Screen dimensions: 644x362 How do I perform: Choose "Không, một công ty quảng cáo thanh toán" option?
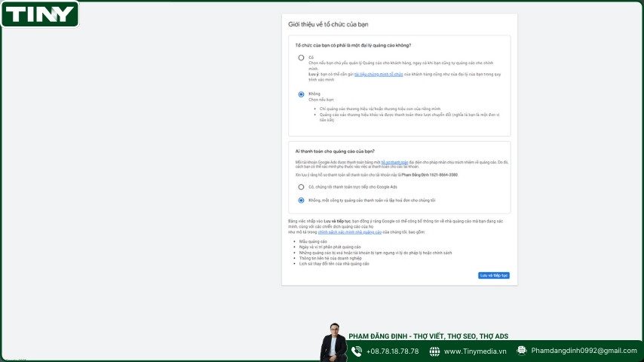[x=301, y=200]
